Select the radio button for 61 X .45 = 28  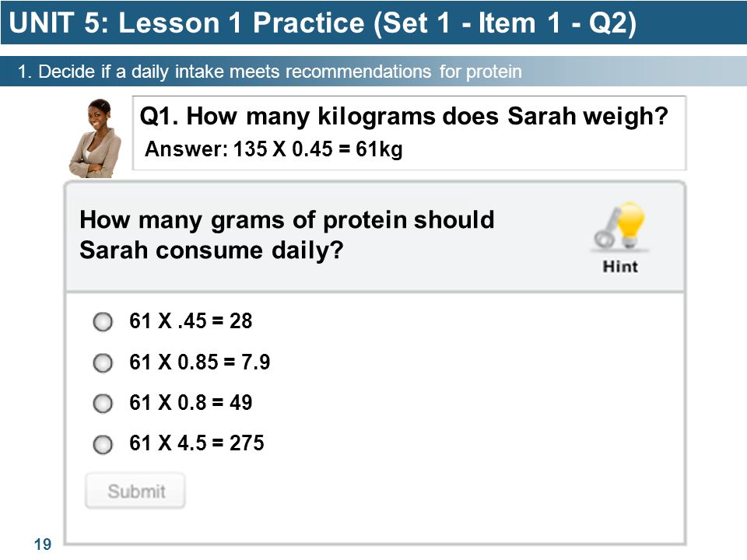point(103,321)
